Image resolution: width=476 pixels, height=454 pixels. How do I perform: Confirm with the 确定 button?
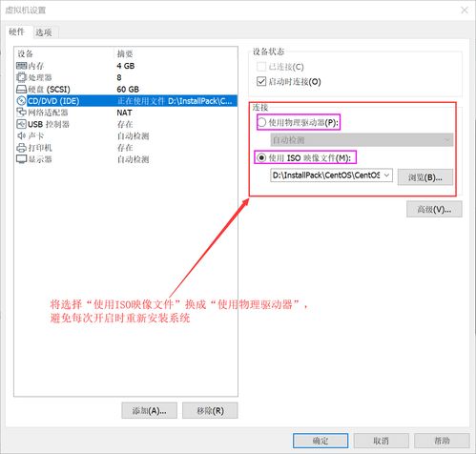tap(321, 441)
